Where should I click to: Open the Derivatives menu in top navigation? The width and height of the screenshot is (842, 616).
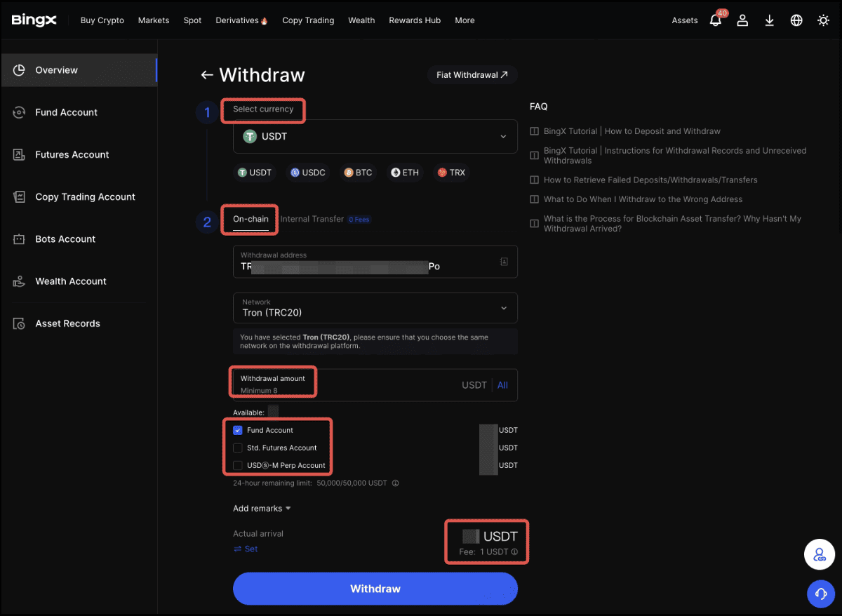241,20
